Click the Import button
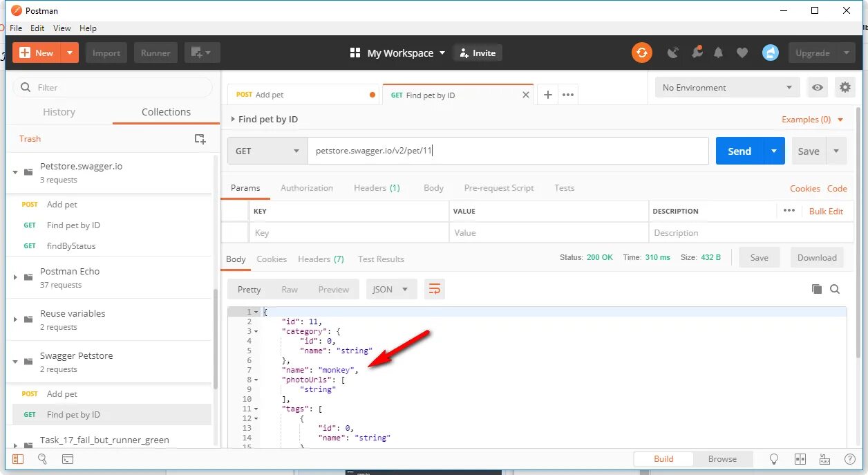The width and height of the screenshot is (868, 475). [106, 53]
